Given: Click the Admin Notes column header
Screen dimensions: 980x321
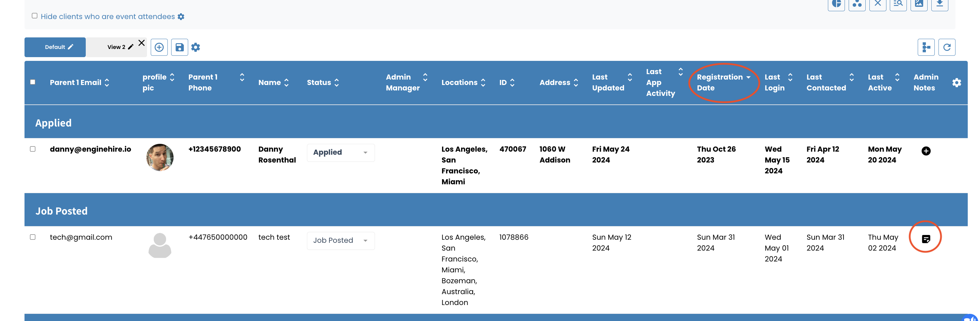Looking at the screenshot, I should [926, 83].
